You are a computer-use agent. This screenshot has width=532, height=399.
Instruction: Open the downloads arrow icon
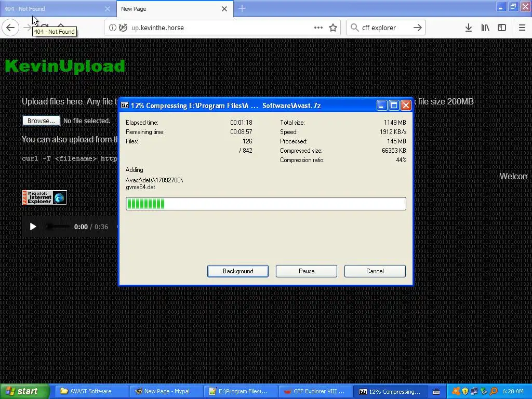pyautogui.click(x=469, y=28)
